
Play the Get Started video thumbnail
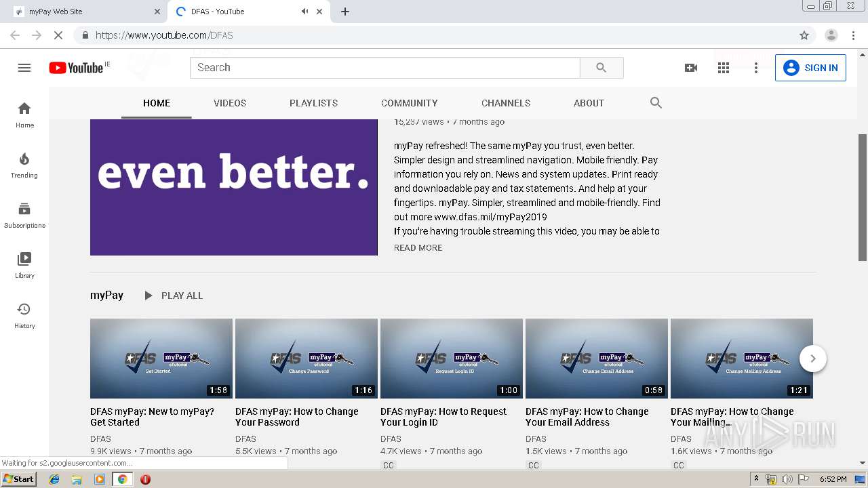click(161, 359)
